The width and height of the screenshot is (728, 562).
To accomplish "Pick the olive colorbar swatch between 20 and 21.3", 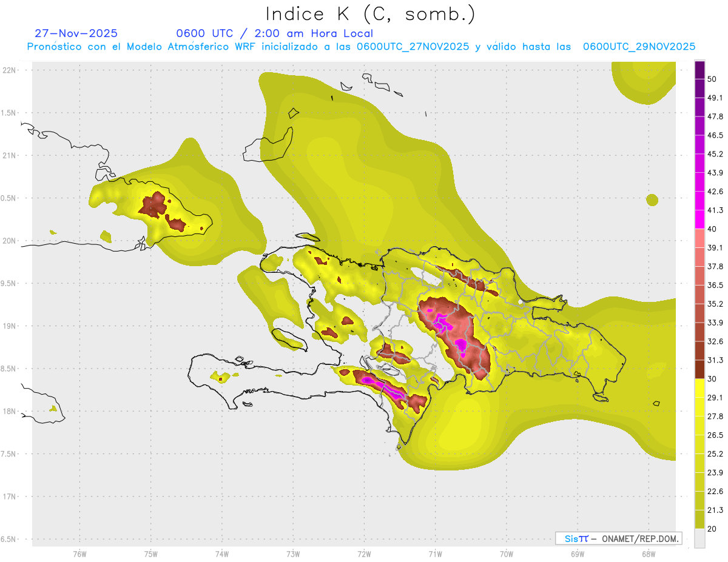I will coord(700,520).
